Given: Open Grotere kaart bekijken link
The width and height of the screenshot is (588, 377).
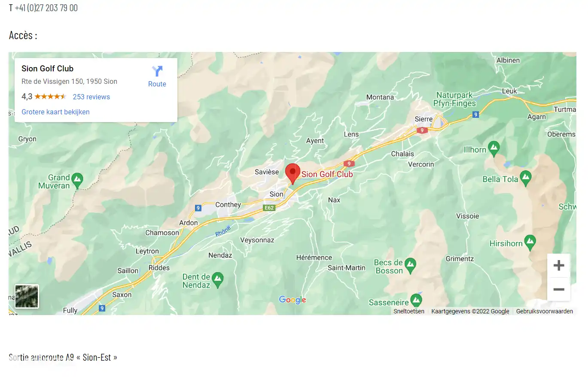Looking at the screenshot, I should coord(55,112).
